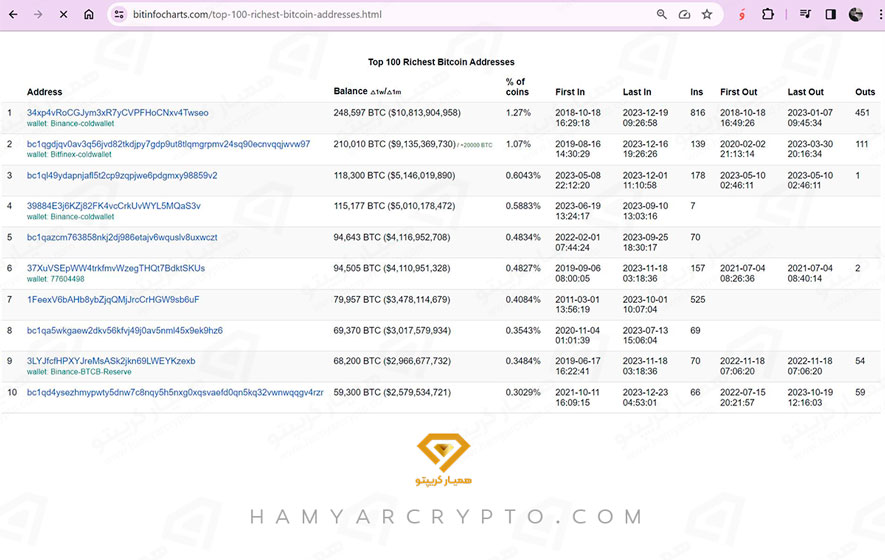Go to the browser home page icon

coord(89,15)
